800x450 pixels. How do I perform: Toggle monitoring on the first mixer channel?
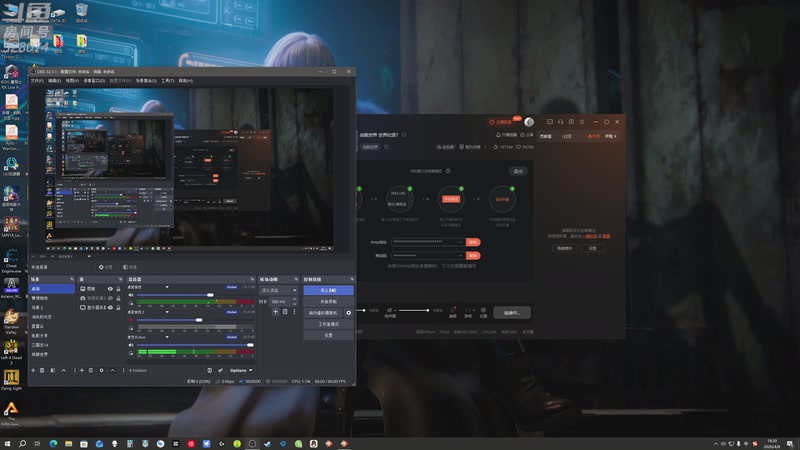131,303
